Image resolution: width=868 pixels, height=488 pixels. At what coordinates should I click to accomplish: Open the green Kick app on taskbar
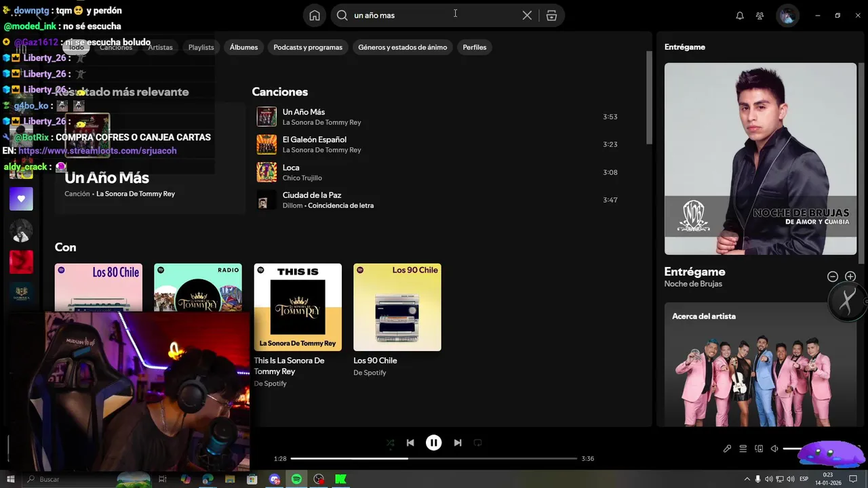[x=340, y=479]
